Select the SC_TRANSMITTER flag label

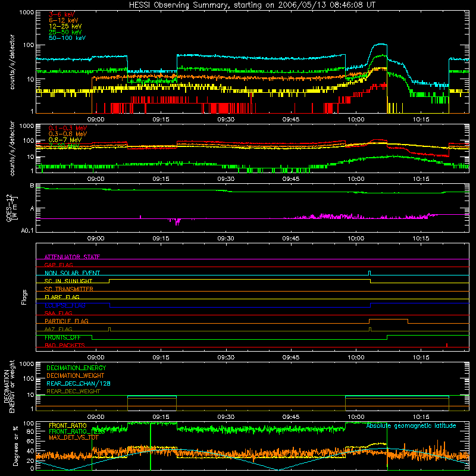click(x=68, y=289)
